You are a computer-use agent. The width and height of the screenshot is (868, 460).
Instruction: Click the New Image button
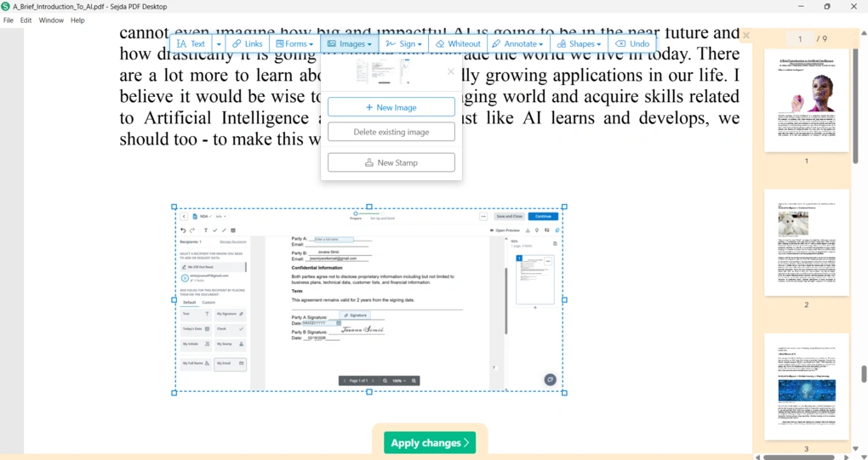(391, 107)
